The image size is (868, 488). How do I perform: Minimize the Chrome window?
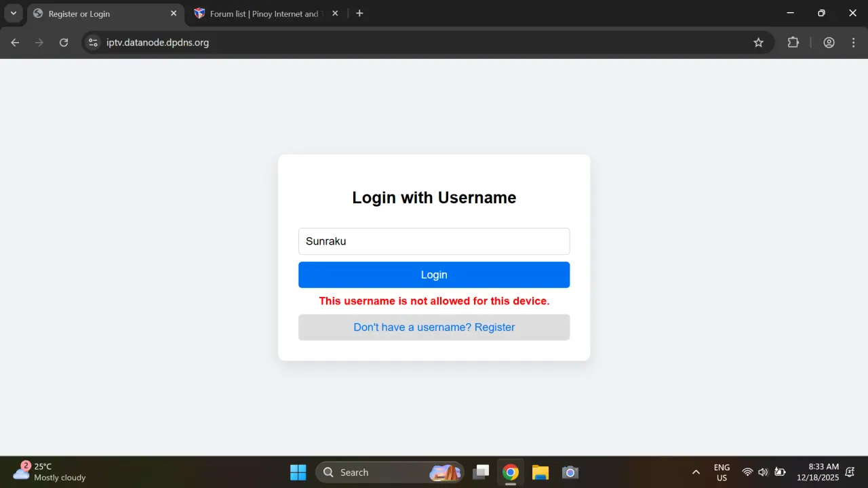[x=790, y=14]
